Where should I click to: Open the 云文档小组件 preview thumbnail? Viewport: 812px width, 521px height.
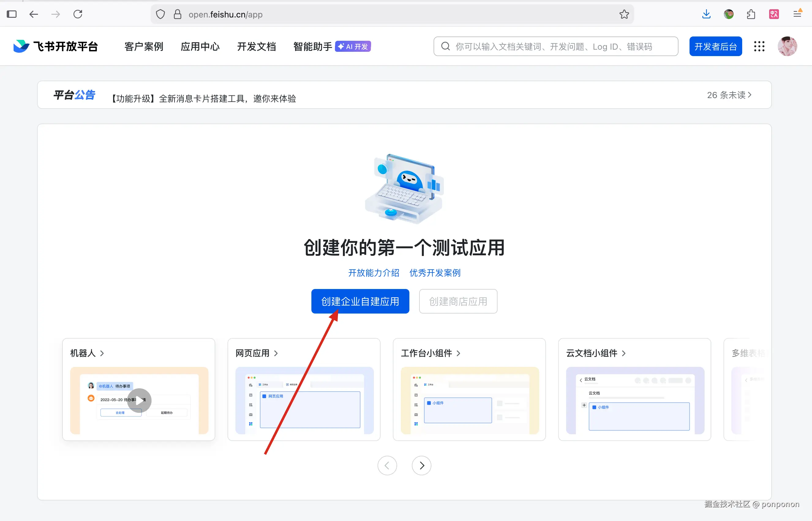635,401
